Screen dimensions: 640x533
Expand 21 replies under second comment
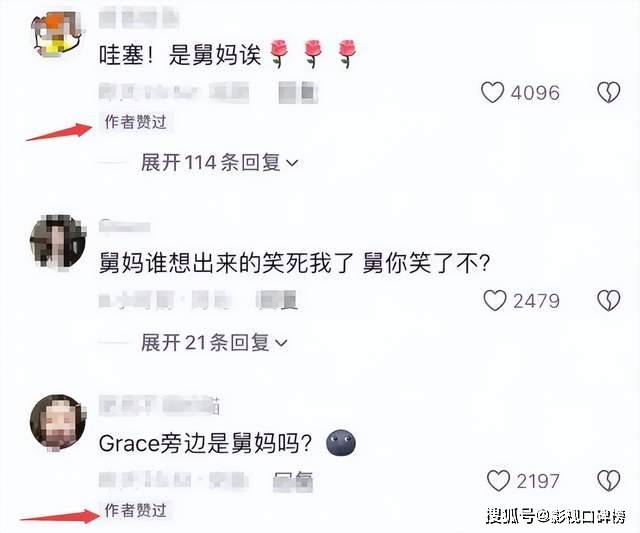pos(214,342)
